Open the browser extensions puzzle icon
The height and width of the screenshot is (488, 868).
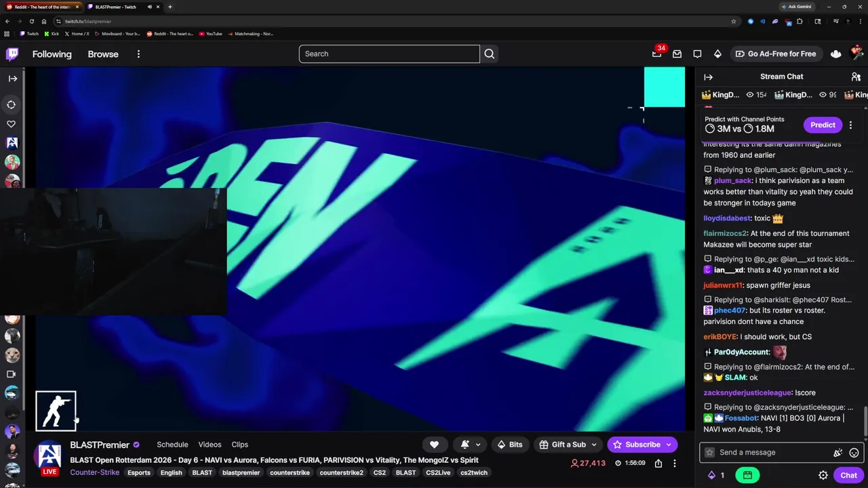(801, 21)
